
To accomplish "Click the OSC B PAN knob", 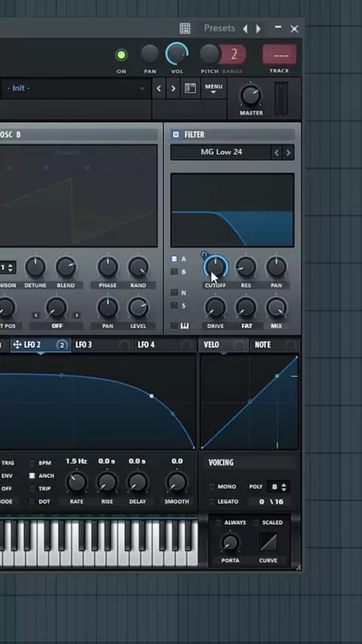I will (x=108, y=308).
